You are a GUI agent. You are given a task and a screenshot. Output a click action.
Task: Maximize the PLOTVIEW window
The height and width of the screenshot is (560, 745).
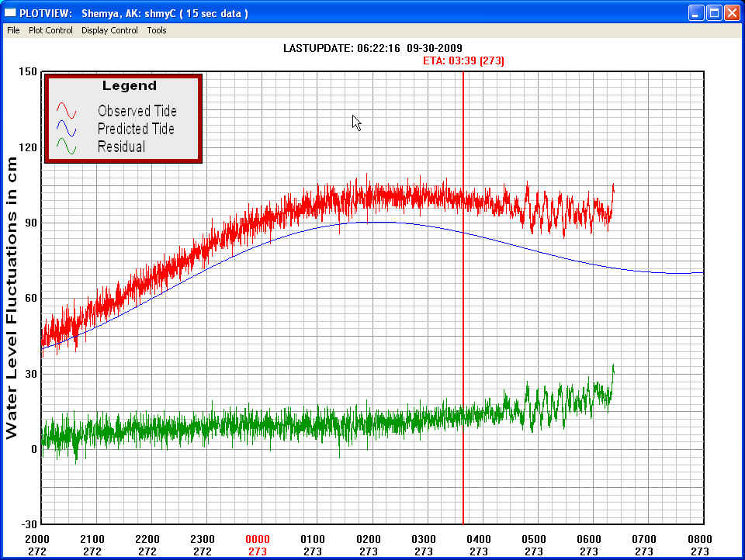coord(714,13)
